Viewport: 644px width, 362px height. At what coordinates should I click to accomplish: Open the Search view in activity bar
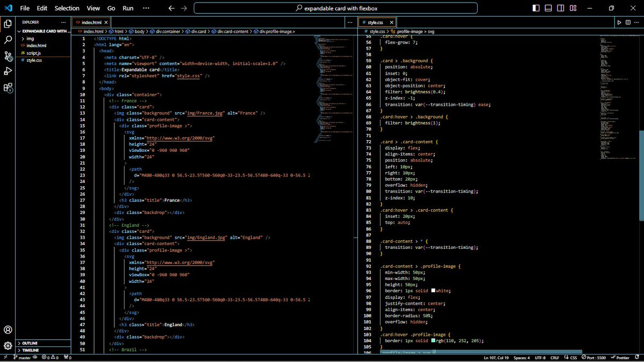point(8,40)
